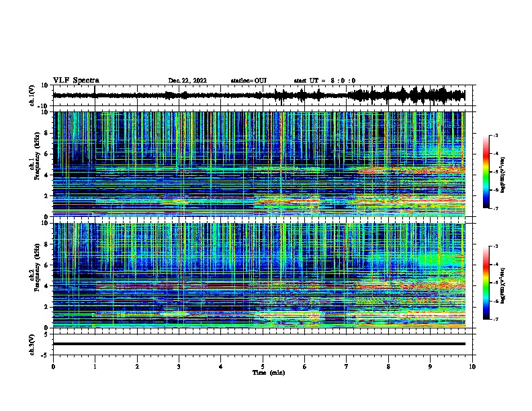Click the "start UT = 8 : 0 : 0" text
The height and width of the screenshot is (411, 532).
coord(324,81)
